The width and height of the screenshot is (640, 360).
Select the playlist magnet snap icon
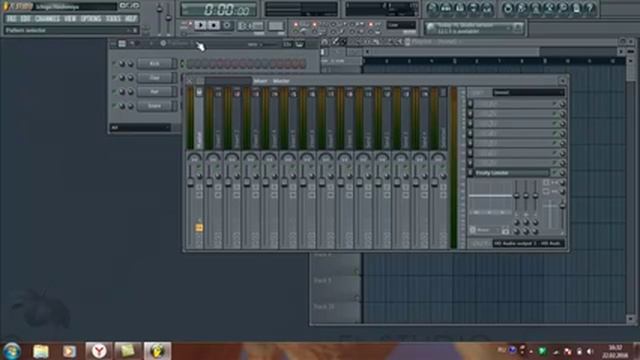[x=324, y=42]
